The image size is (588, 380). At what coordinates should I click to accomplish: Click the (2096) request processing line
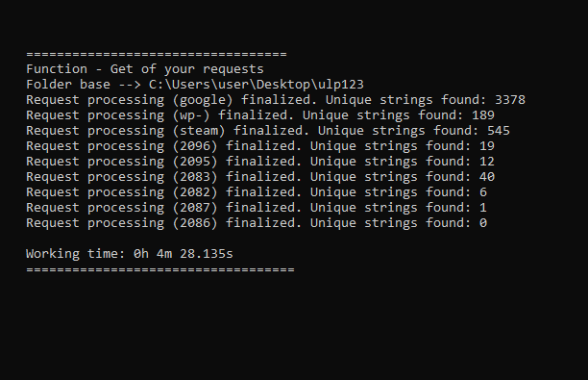pyautogui.click(x=260, y=146)
